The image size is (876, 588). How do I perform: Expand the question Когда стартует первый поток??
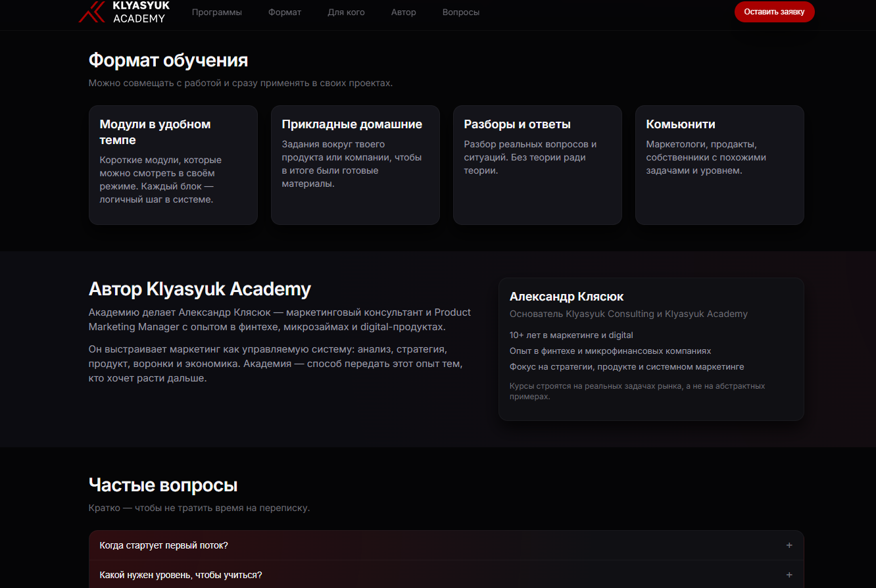pyautogui.click(x=446, y=545)
